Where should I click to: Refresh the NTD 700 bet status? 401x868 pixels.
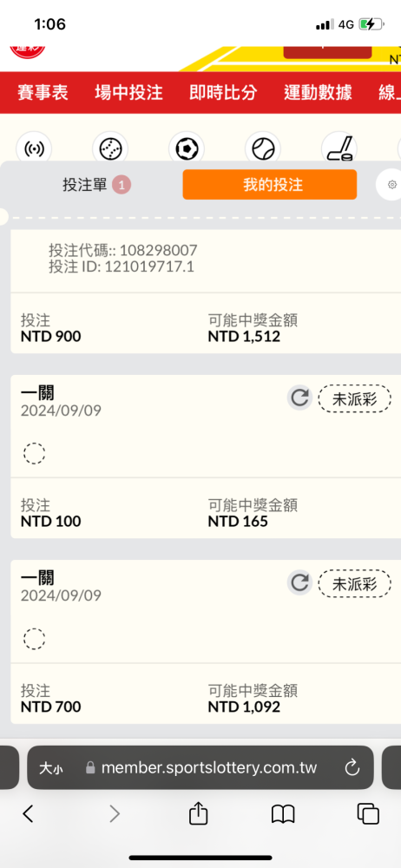(x=299, y=583)
